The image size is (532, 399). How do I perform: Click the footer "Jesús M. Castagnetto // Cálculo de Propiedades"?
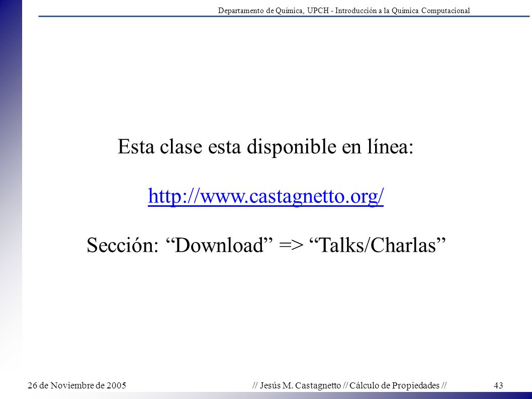(349, 385)
